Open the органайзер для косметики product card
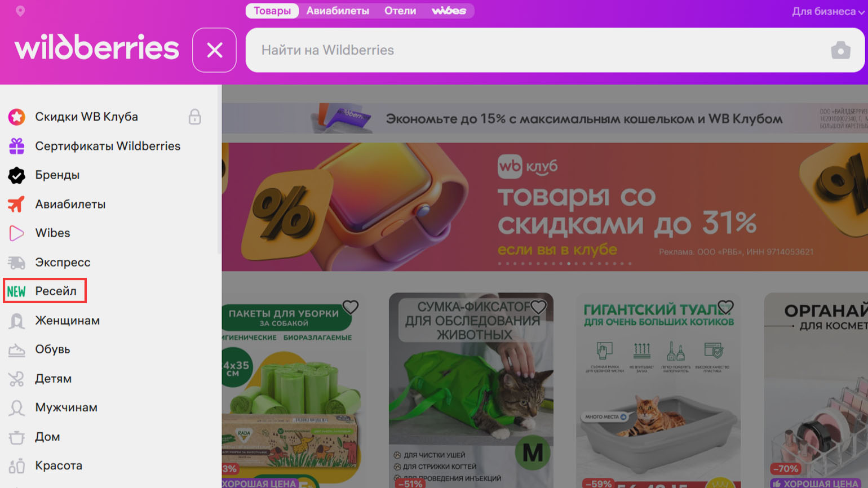The width and height of the screenshot is (868, 488). click(816, 390)
